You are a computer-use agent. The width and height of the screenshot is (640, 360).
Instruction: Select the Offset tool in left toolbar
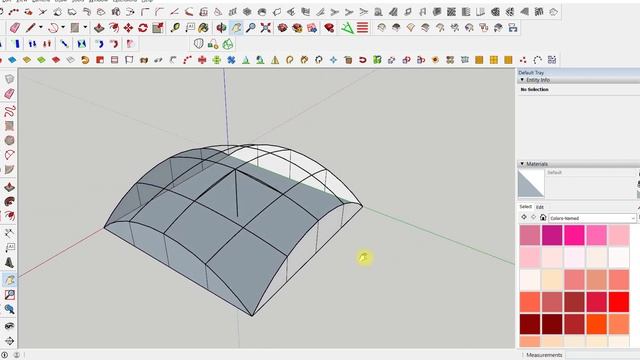[x=9, y=216]
